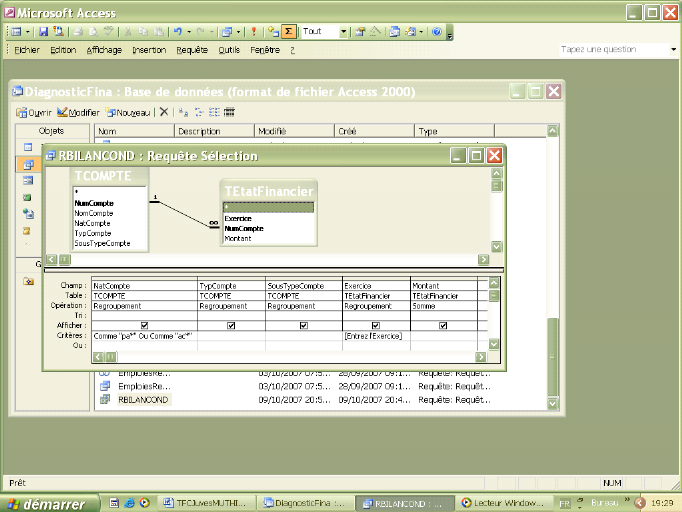
Task: Open the Requête menu
Action: coord(192,49)
